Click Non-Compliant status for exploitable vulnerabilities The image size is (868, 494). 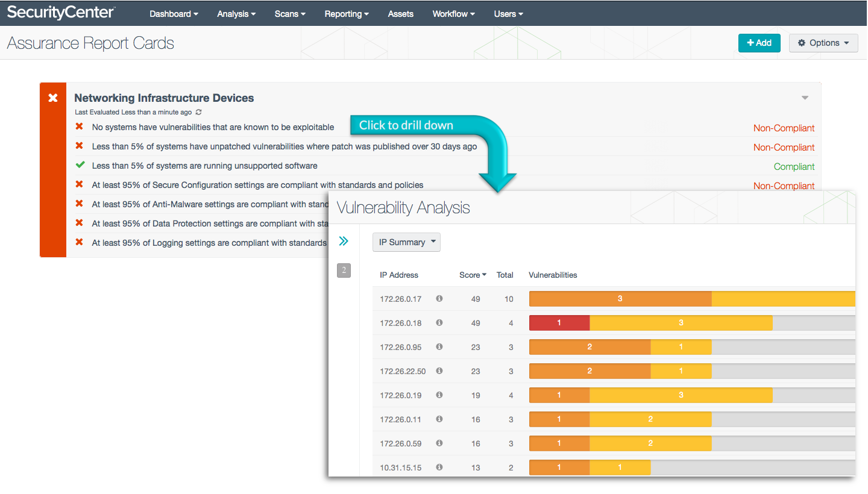point(784,128)
